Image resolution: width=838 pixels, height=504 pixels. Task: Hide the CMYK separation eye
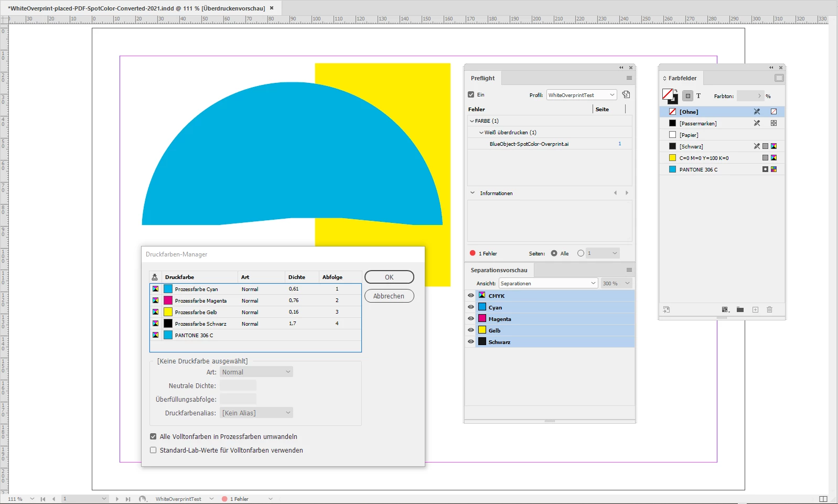tap(471, 296)
